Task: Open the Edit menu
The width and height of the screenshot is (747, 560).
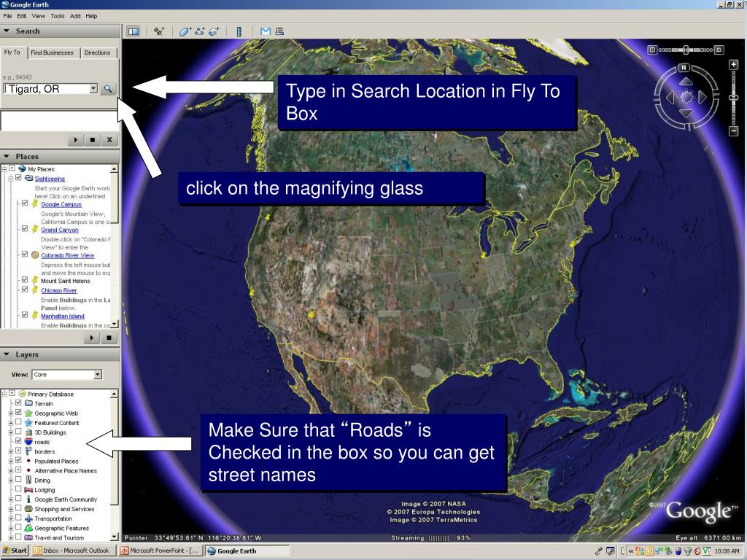Action: [x=22, y=16]
